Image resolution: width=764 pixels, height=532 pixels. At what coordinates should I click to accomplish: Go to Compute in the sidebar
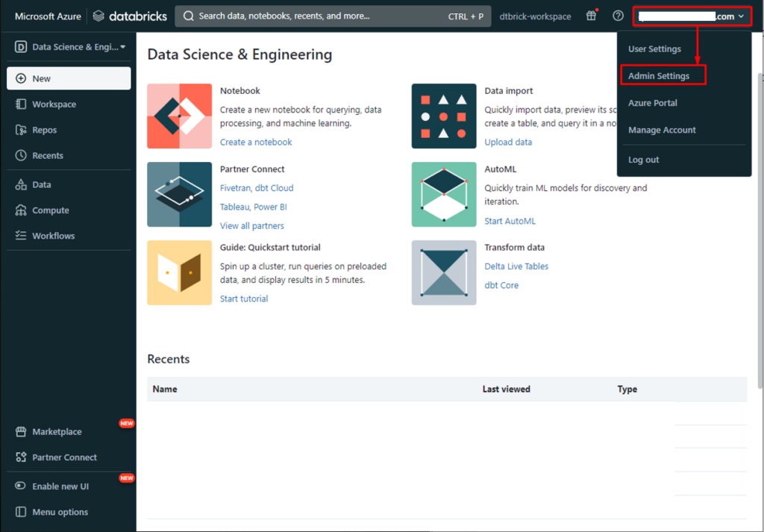pos(50,210)
